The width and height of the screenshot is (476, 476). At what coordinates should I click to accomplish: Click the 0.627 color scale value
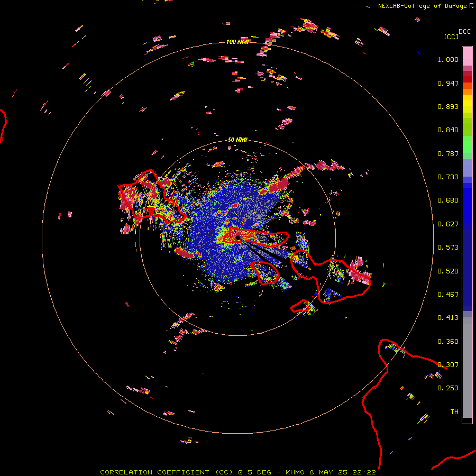[448, 224]
